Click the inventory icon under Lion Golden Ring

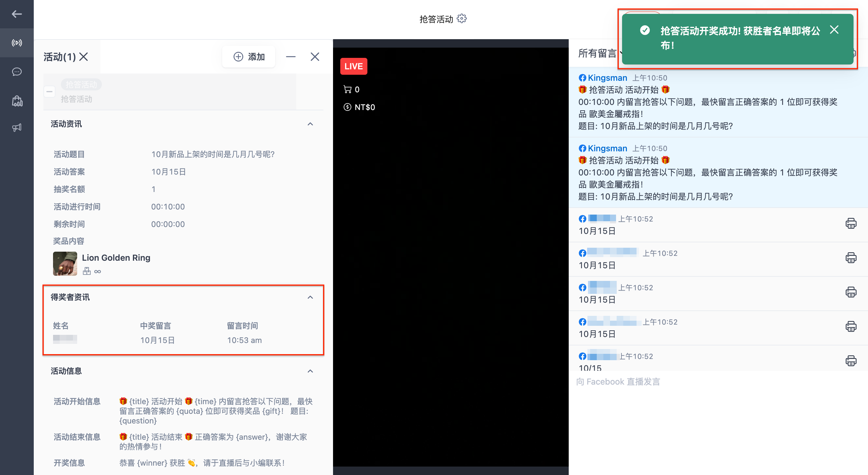(x=86, y=271)
